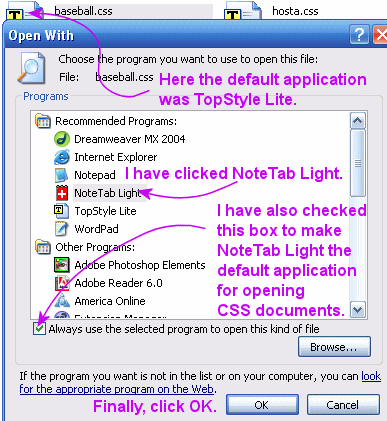Click the program list scroll down arrow

click(x=358, y=310)
